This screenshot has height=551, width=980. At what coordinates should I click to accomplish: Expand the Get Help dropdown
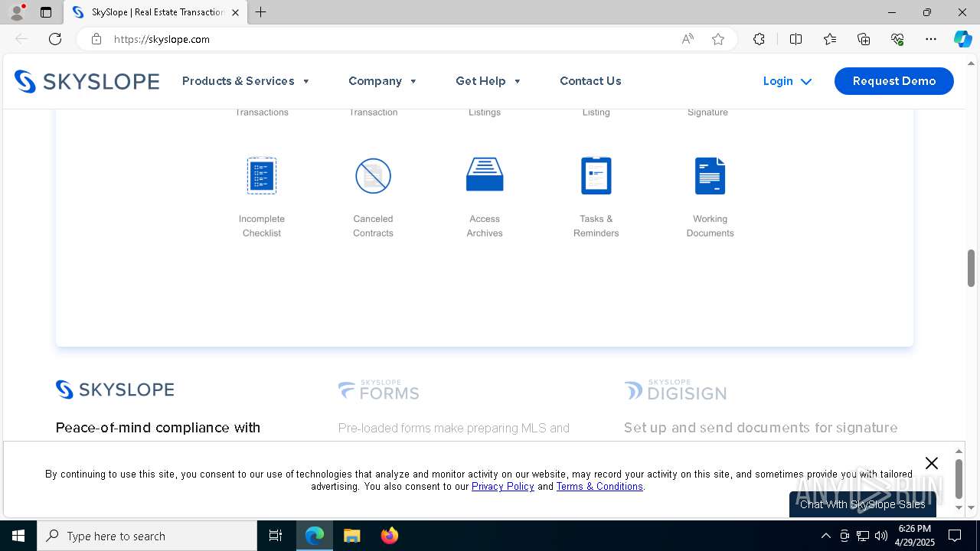coord(488,81)
